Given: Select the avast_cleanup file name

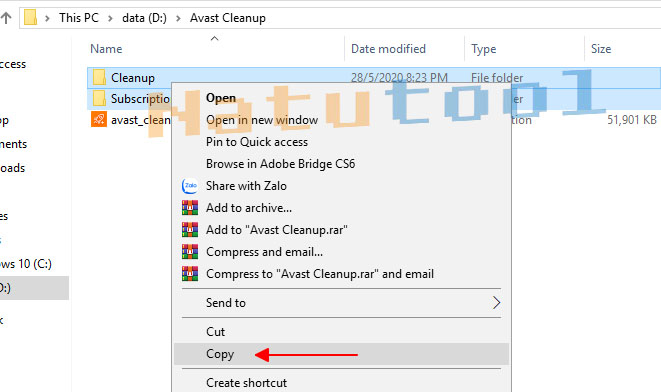Looking at the screenshot, I should coord(141,120).
